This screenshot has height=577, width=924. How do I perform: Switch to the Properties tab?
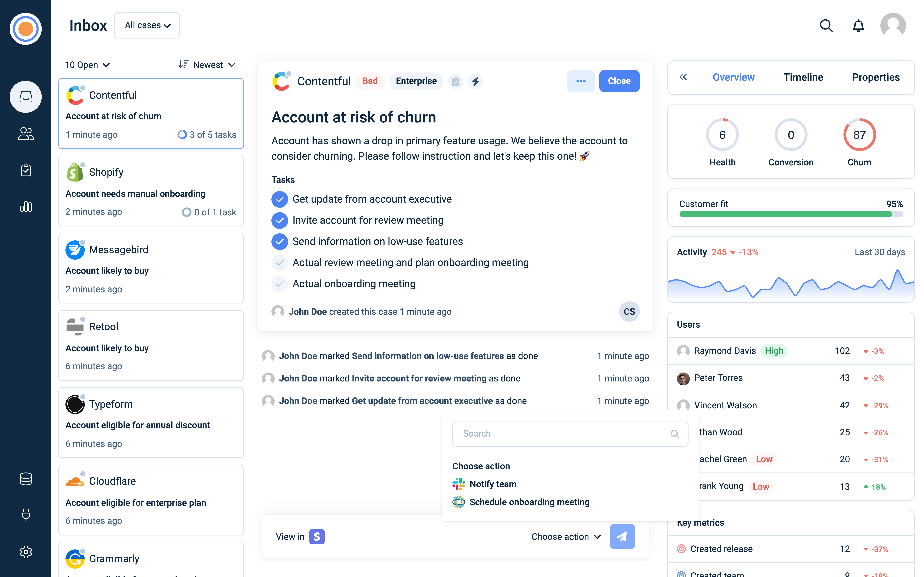pos(876,77)
